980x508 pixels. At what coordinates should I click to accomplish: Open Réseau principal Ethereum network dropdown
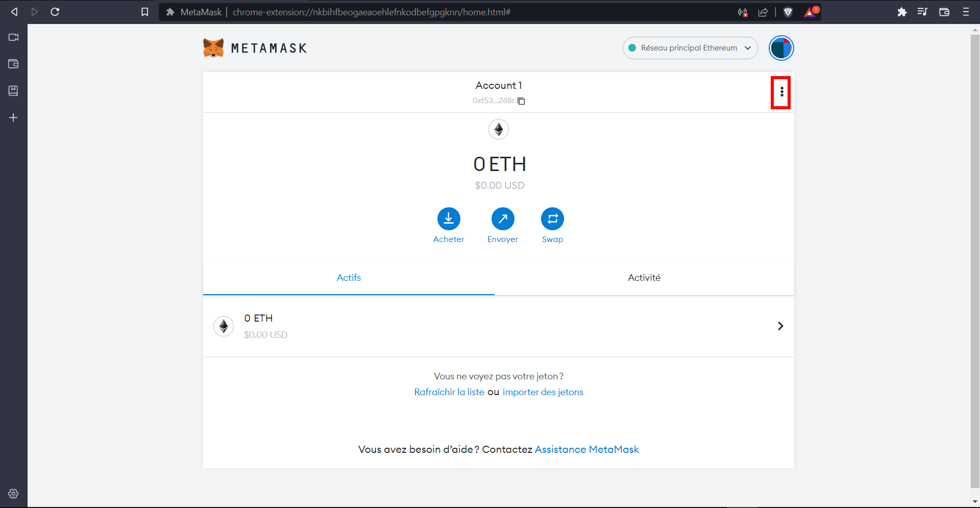[690, 48]
